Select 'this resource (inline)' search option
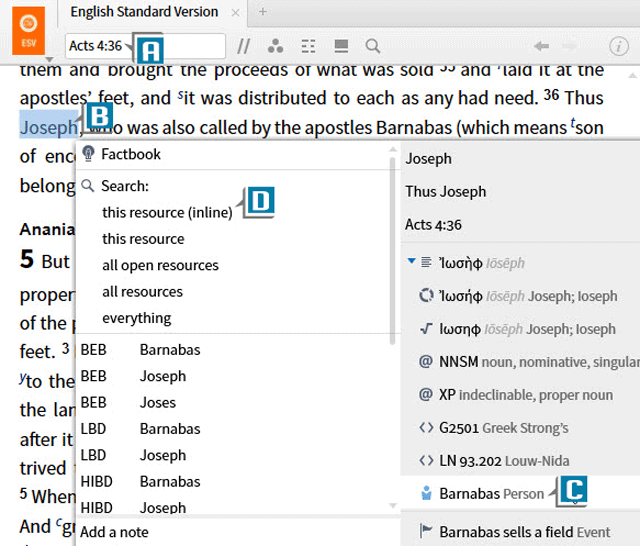 pyautogui.click(x=166, y=212)
